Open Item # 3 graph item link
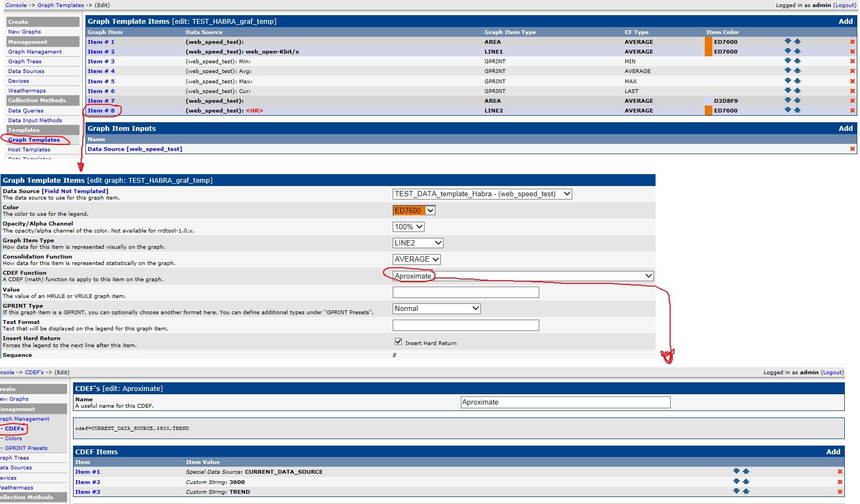Viewport: 860px width, 504px height. 101,61
